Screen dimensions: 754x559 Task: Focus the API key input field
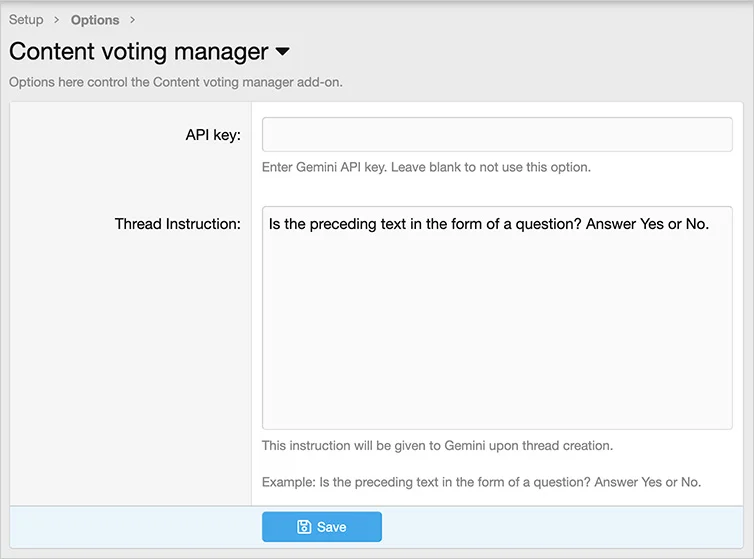[497, 135]
